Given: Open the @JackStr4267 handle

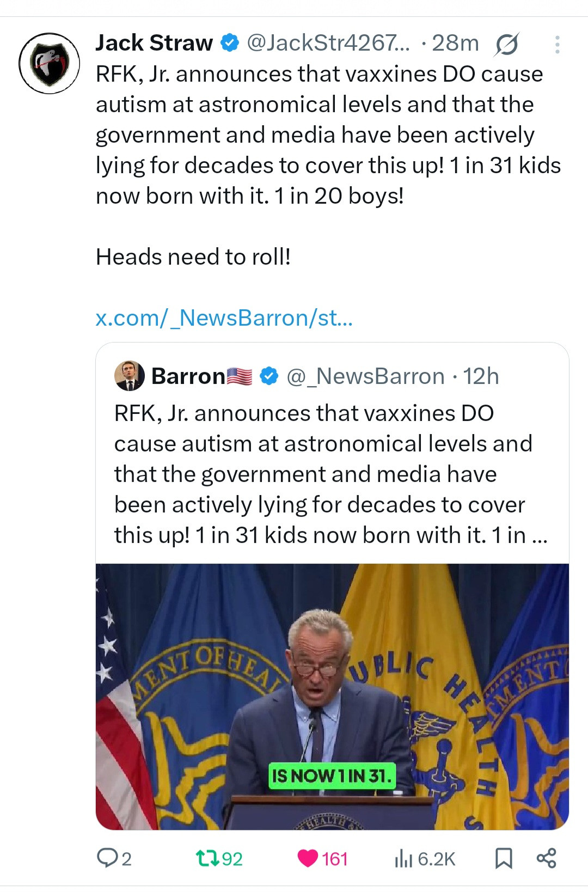Looking at the screenshot, I should [x=323, y=43].
